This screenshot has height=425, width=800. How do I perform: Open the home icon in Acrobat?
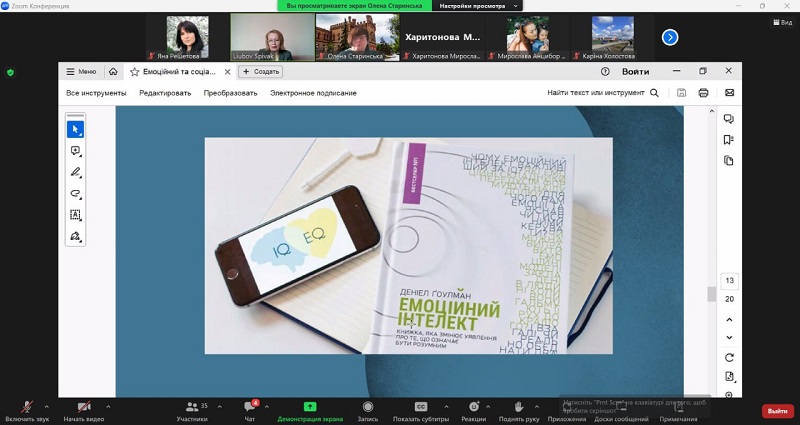point(113,72)
